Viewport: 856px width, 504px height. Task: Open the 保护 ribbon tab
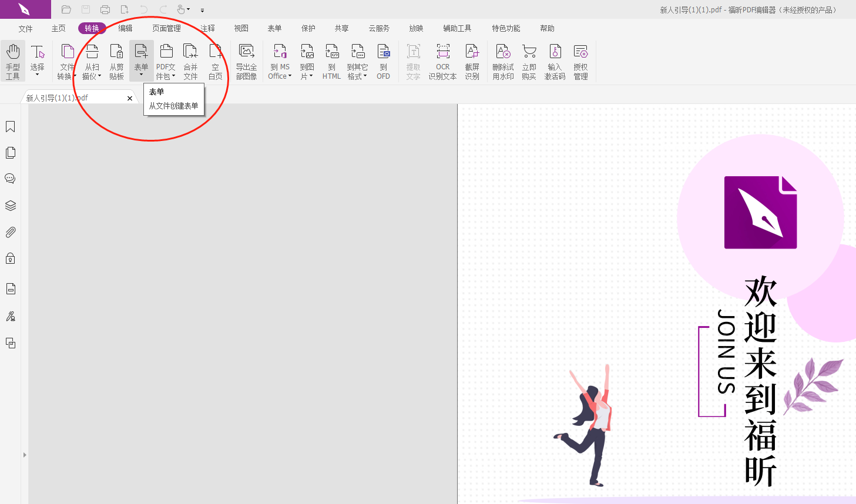pyautogui.click(x=308, y=28)
